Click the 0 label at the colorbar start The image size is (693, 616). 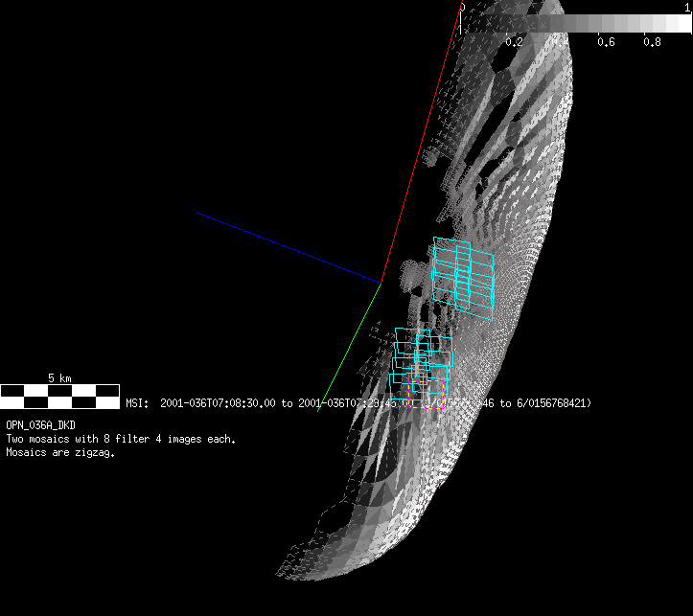click(462, 6)
